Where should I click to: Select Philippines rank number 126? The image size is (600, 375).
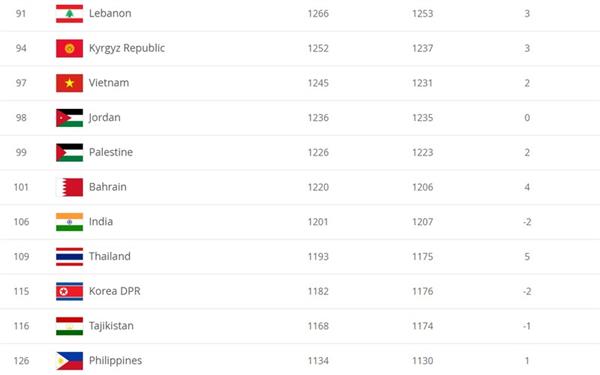pos(21,361)
